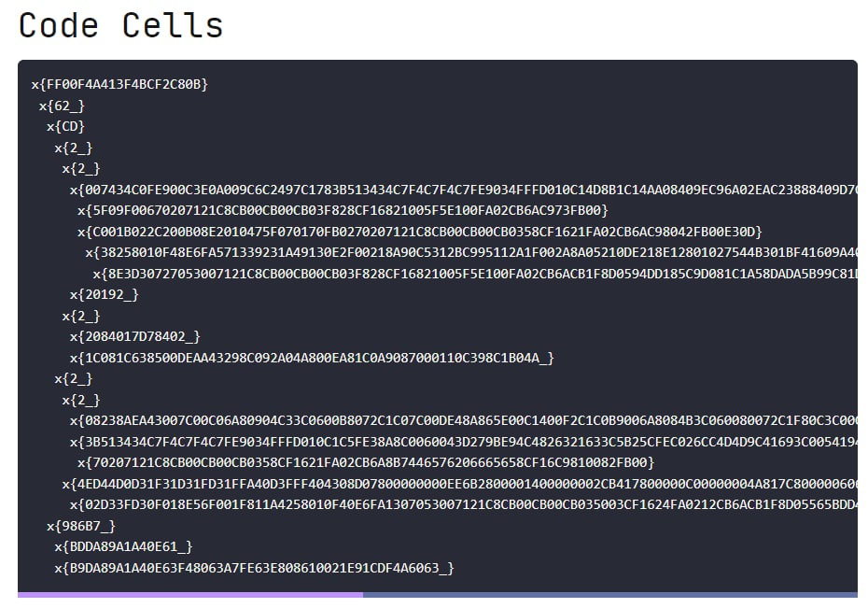
Task: Click the x{20192_} cell
Action: 104,294
